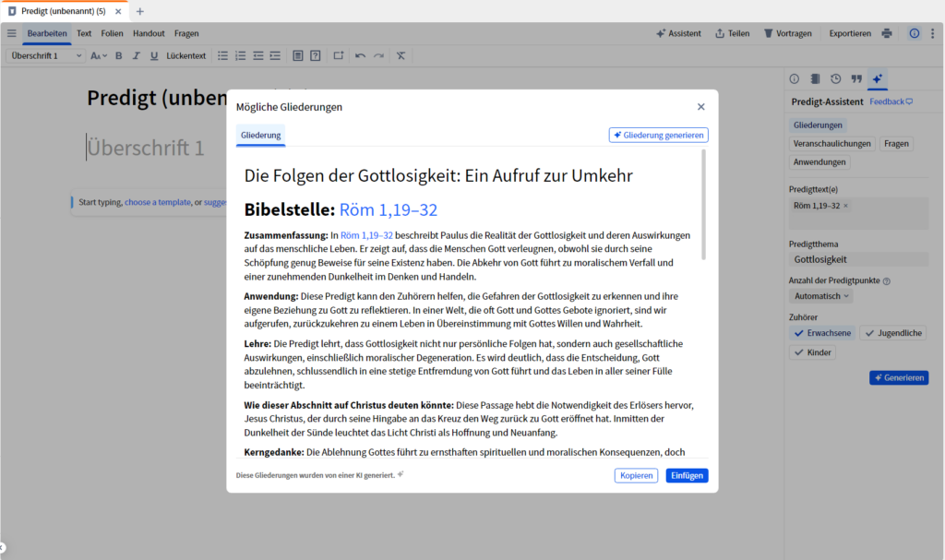The width and height of the screenshot is (945, 560).
Task: Select the Gliederungen chip
Action: coord(818,125)
